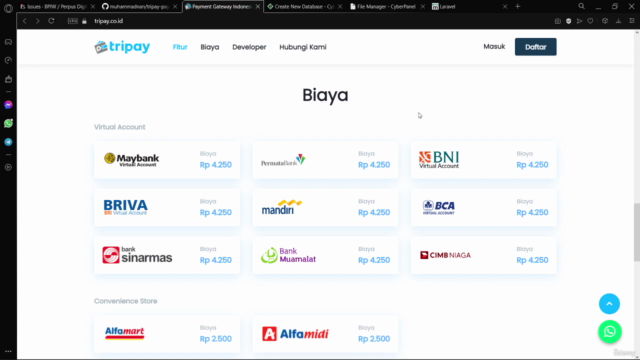Click the browser back arrow
Image resolution: width=640 pixels, height=360 pixels.
click(x=24, y=21)
